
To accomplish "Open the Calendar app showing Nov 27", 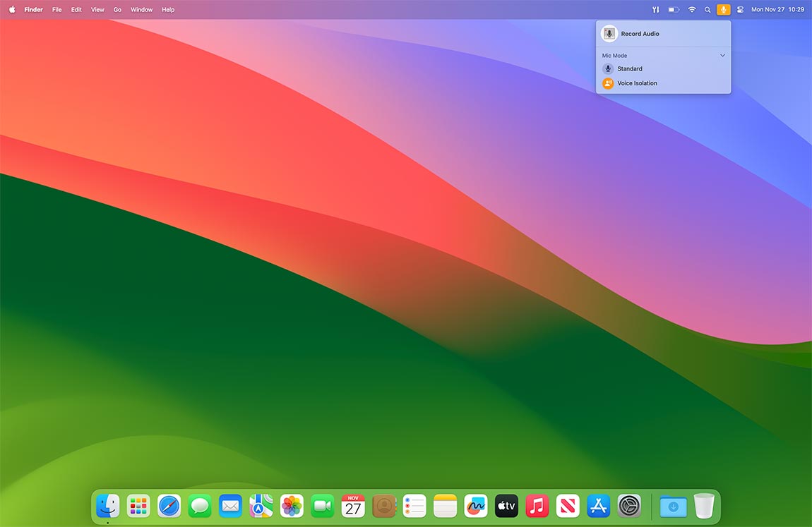I will [x=353, y=506].
